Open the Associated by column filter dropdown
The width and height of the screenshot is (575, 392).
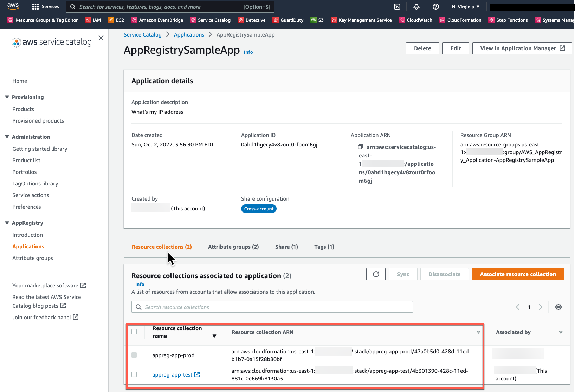click(x=561, y=332)
